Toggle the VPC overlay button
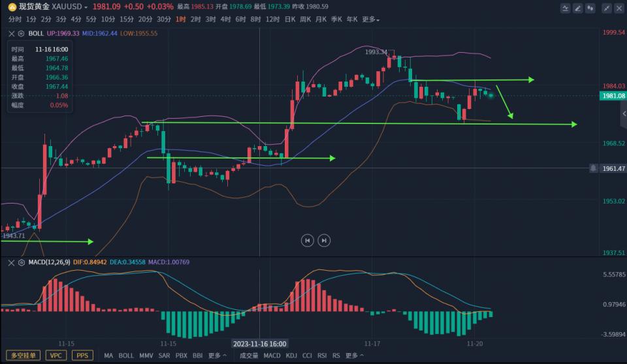627x364 pixels. pos(58,356)
